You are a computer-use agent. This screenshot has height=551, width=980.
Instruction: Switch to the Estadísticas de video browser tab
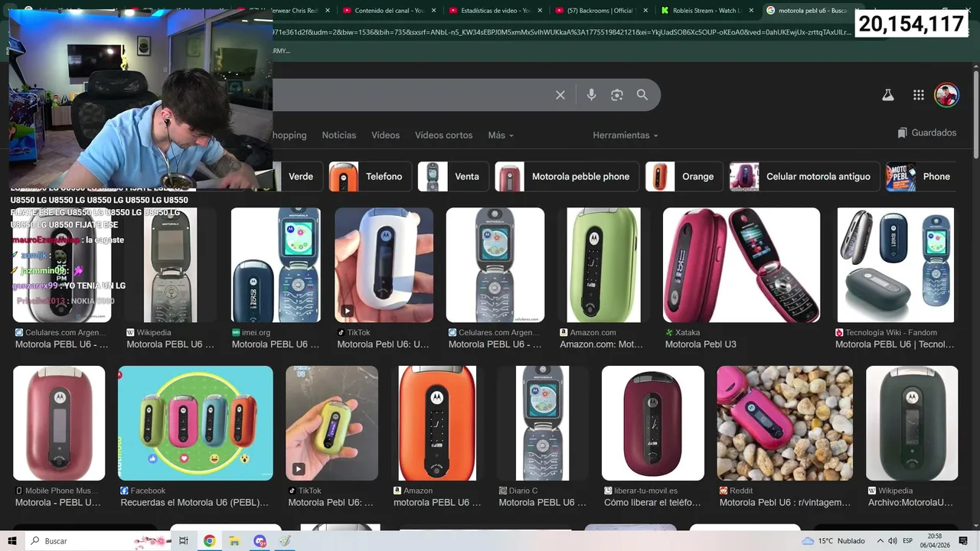[496, 11]
